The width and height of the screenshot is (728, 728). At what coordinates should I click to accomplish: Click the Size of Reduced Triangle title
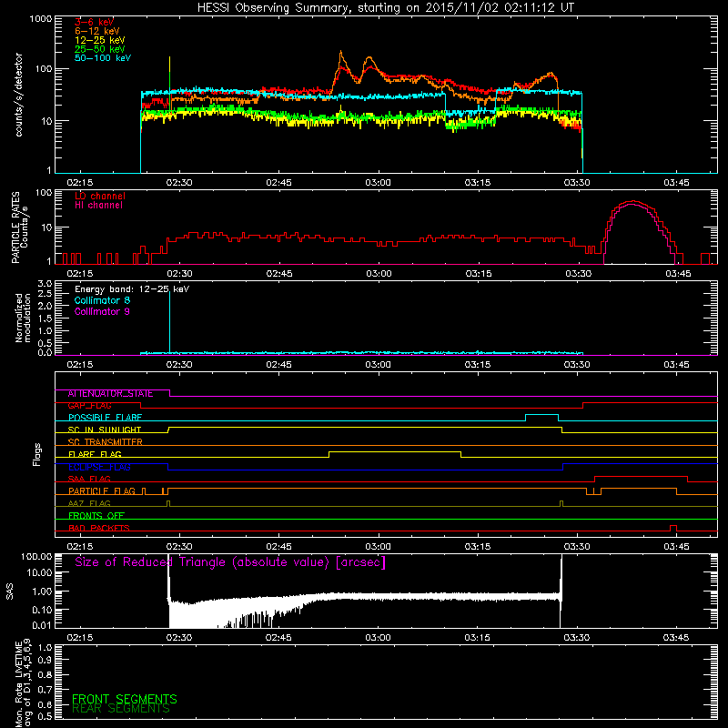[x=230, y=562]
